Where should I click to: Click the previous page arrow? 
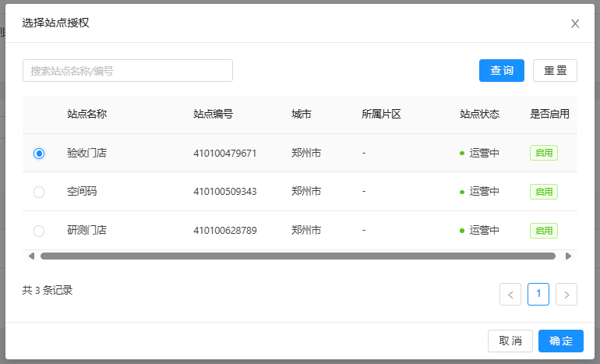510,294
